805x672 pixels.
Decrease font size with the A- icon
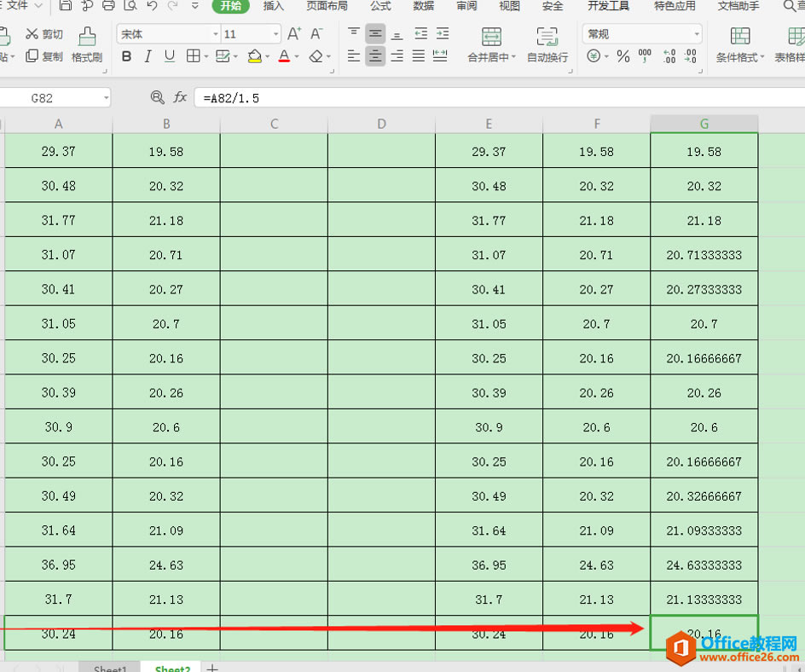click(x=316, y=34)
